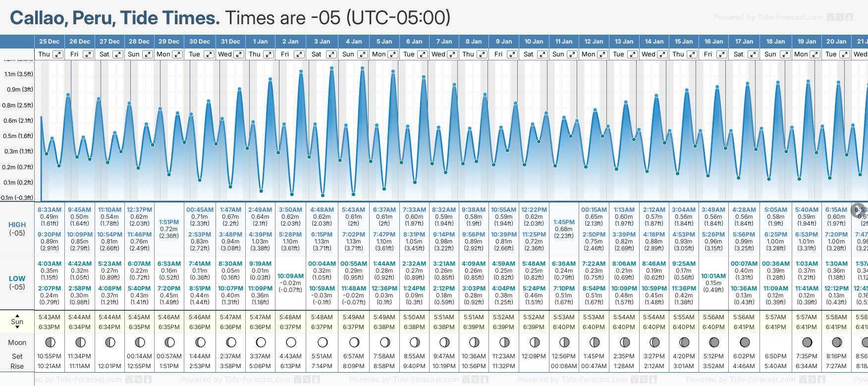Image resolution: width=868 pixels, height=386 pixels.
Task: Click the 9:30PM high tide on 25 Dec
Action: coord(50,235)
